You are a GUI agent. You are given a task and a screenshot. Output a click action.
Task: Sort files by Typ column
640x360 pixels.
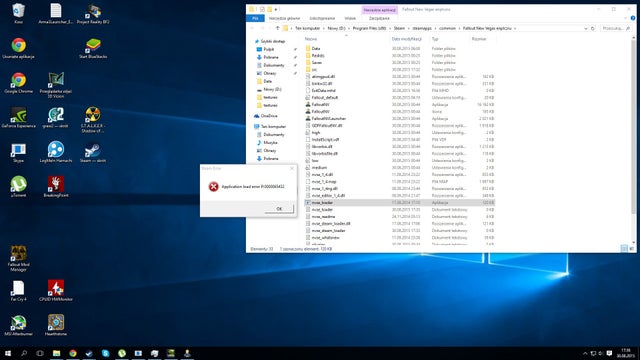pos(435,39)
